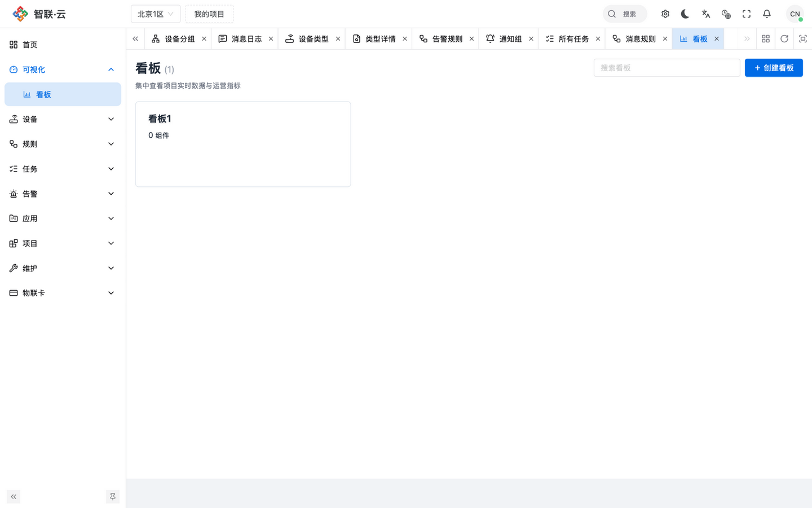Collapse the 可视化 menu group
The image size is (812, 508).
[x=63, y=69]
